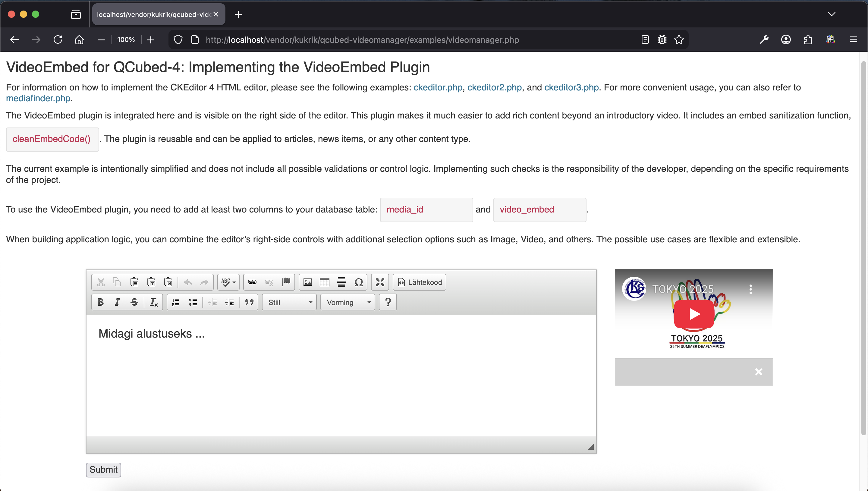This screenshot has width=868, height=491.
Task: Toggle Lähtekood source view
Action: point(419,282)
